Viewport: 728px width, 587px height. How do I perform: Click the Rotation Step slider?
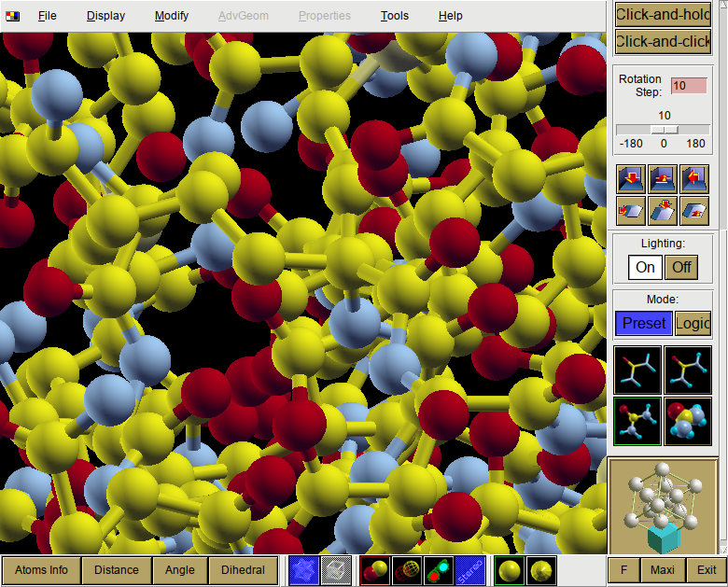point(663,130)
